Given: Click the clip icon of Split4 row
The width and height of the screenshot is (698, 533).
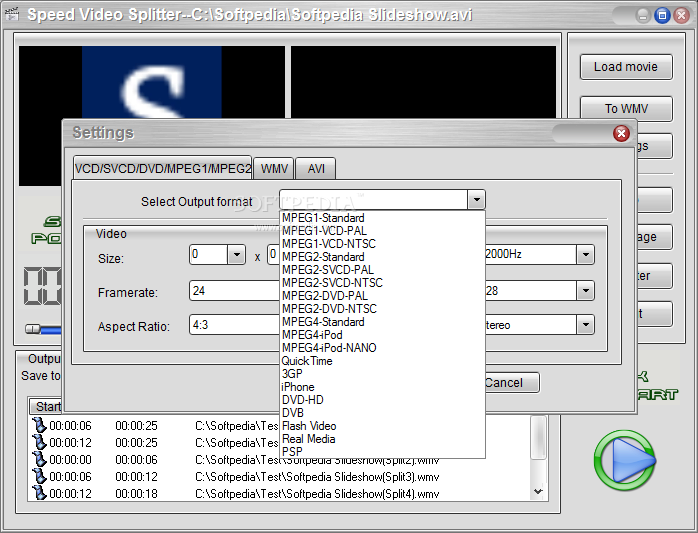Looking at the screenshot, I should pos(39,492).
